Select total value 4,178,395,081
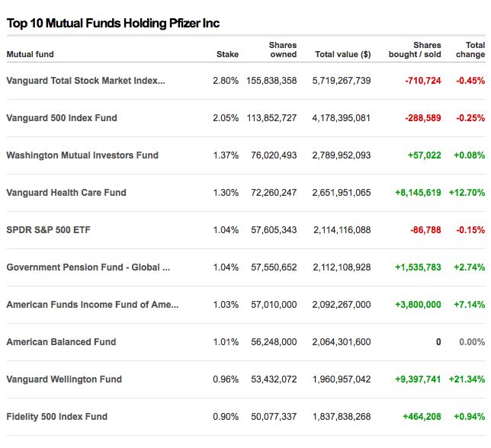Viewport: 491px width, 448px height. pos(342,118)
